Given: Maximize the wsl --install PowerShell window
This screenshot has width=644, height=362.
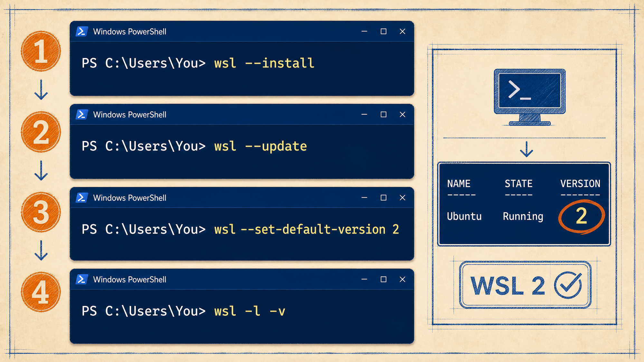Looking at the screenshot, I should click(x=384, y=32).
